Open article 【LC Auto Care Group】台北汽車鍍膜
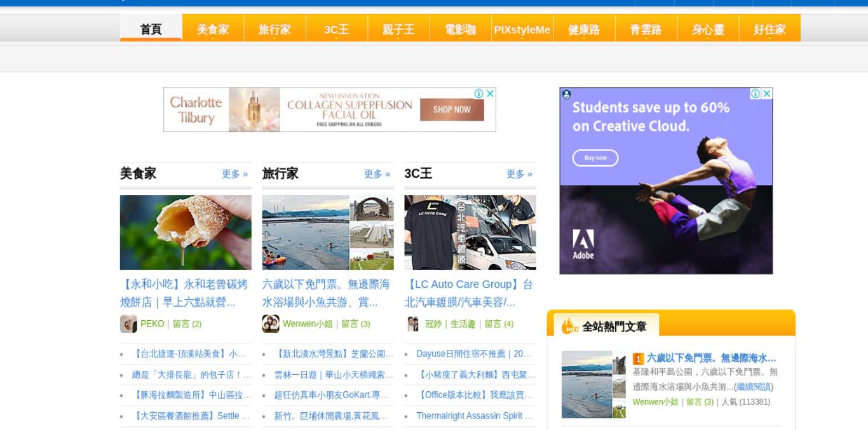Screen dimensions: 868x430 point(469,293)
